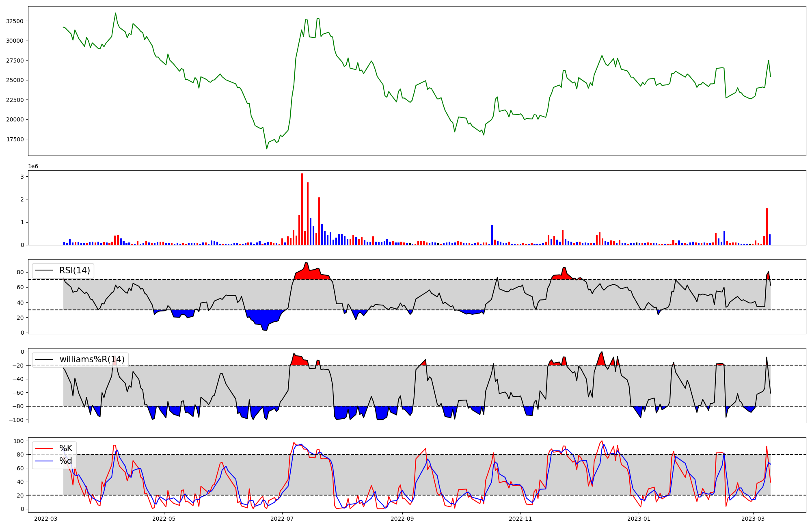Click the lowest point of green price line
The height and width of the screenshot is (528, 812).
(267, 149)
